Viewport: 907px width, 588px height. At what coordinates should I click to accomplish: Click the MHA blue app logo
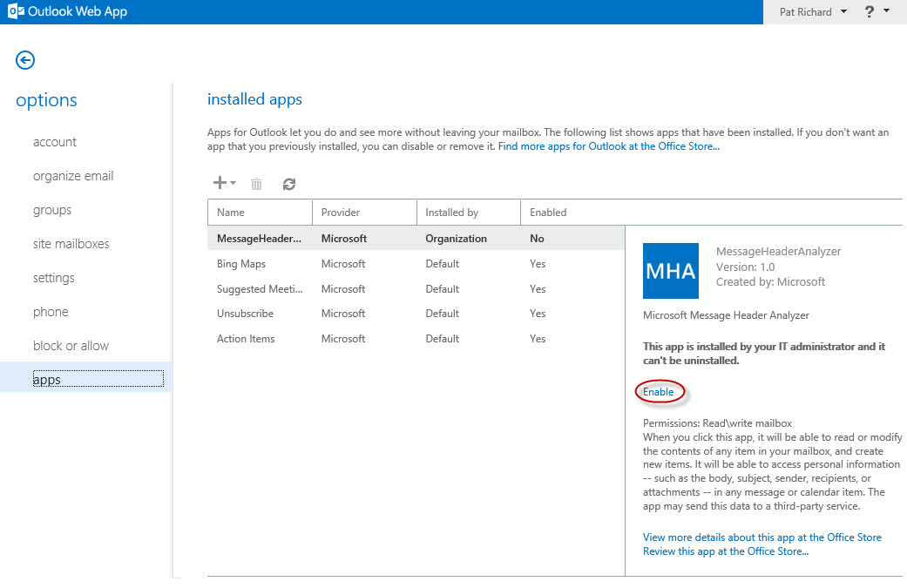(x=670, y=271)
